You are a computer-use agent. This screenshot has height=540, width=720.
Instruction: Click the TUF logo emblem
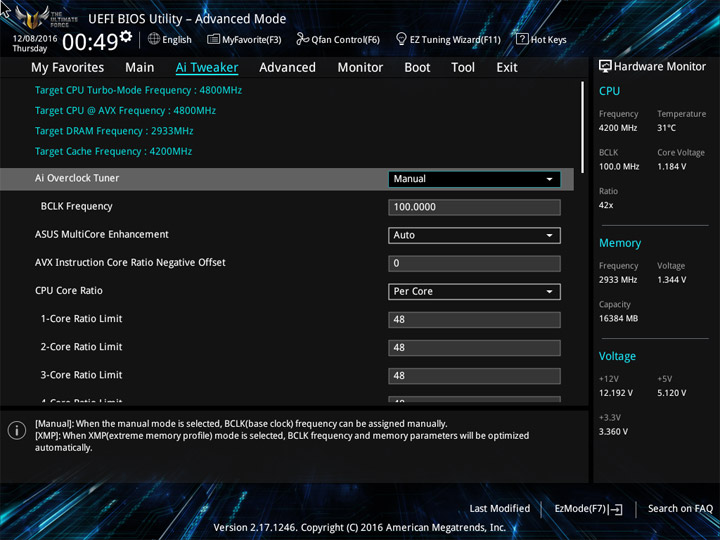[x=32, y=17]
